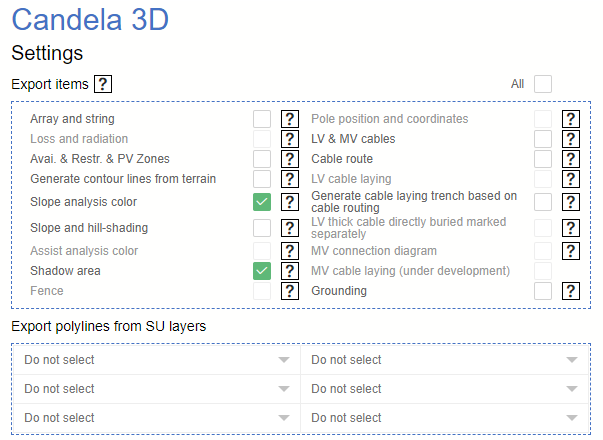This screenshot has height=440, width=603.
Task: Click help for Generate contour lines from terrain
Action: click(x=290, y=179)
